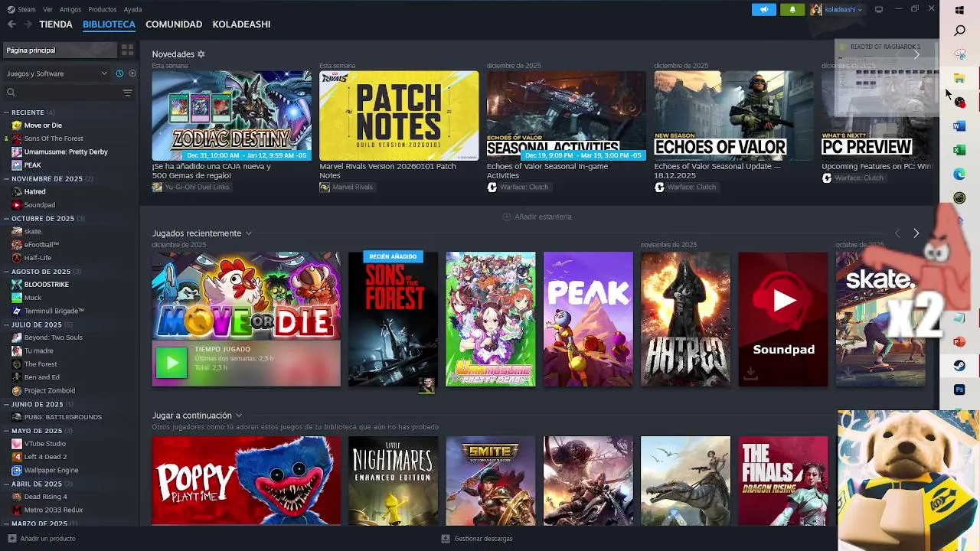Open Novedades settings gear
This screenshot has width=980, height=551.
[201, 54]
